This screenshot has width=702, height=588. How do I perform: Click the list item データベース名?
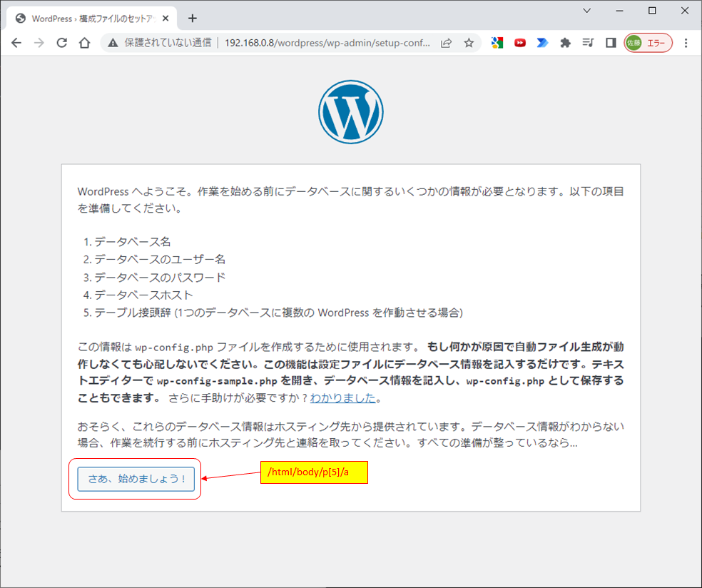tap(133, 242)
